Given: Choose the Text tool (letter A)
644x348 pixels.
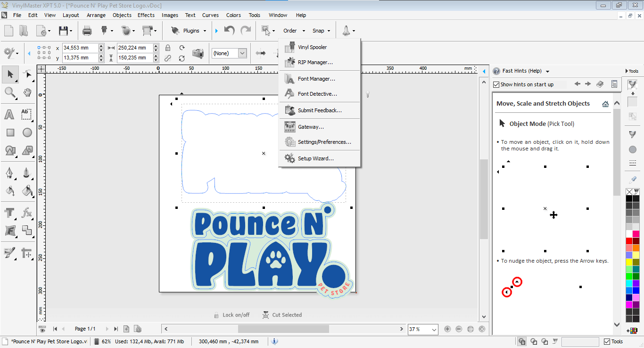Looking at the screenshot, I should point(9,114).
